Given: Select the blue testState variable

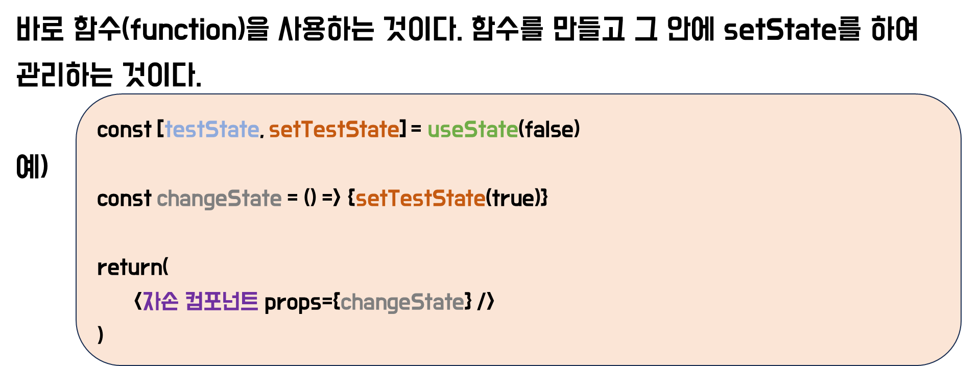Looking at the screenshot, I should click(212, 129).
